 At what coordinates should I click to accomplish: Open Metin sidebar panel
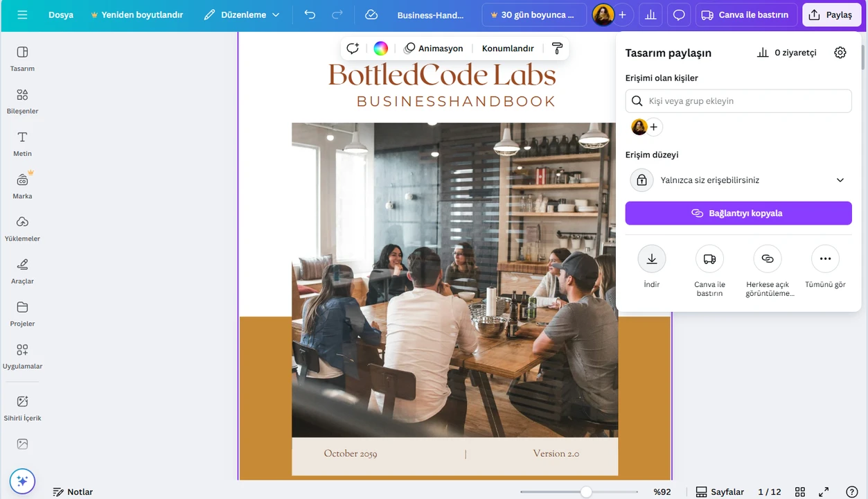[22, 143]
